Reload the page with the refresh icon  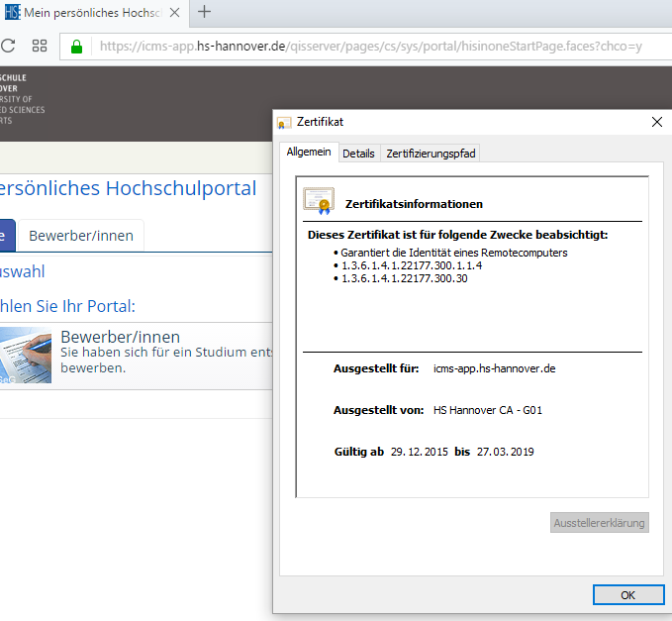[8, 46]
